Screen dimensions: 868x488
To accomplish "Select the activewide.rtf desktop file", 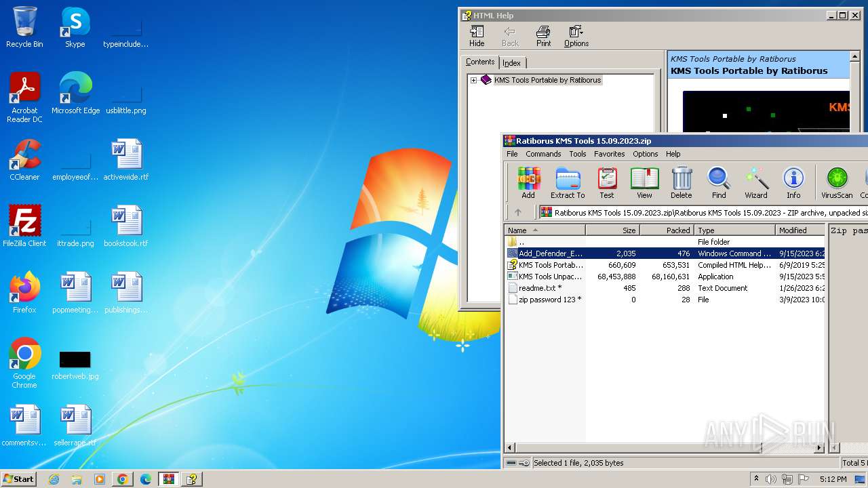I will click(126, 160).
